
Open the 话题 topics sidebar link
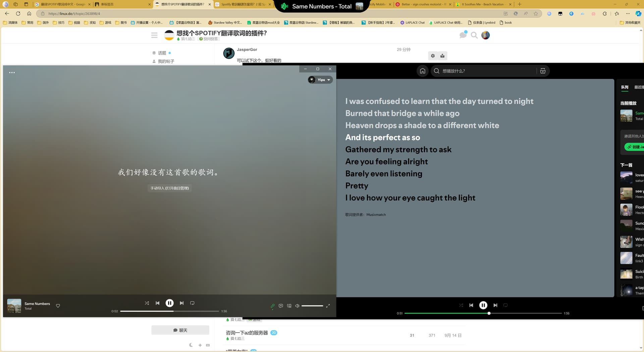(x=162, y=53)
